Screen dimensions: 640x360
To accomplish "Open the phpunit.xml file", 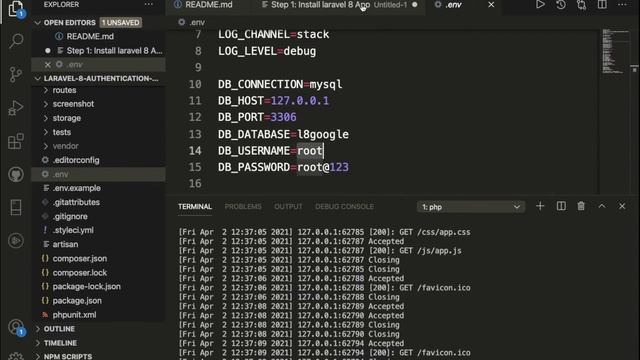I will pos(74,315).
